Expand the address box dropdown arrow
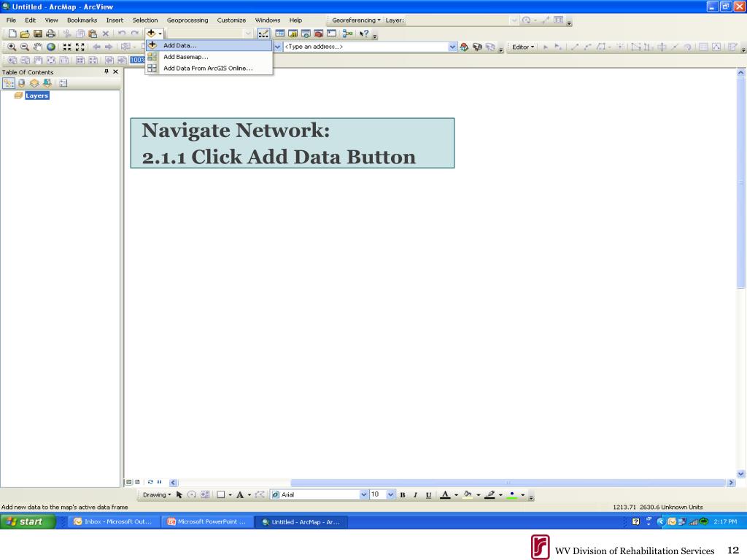This screenshot has height=560, width=747. pyautogui.click(x=452, y=47)
